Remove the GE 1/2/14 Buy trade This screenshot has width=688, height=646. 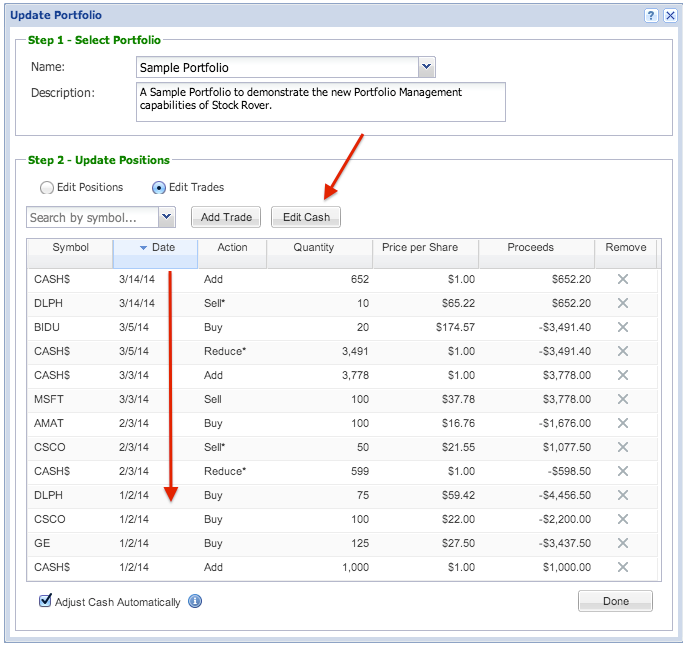(623, 543)
